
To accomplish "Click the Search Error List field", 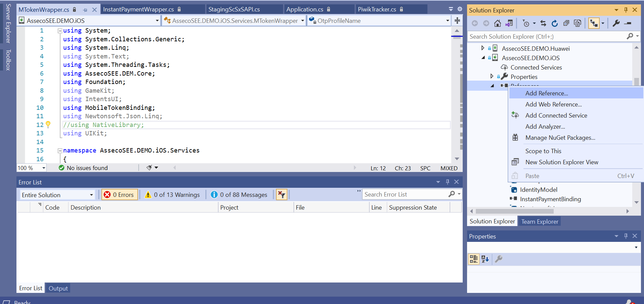I will click(405, 194).
